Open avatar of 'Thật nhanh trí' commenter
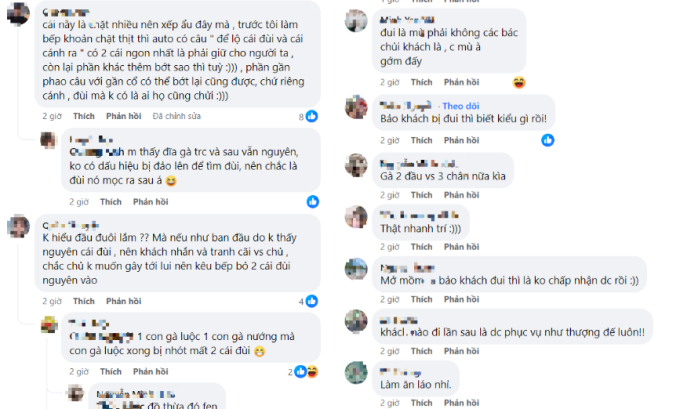 [356, 217]
